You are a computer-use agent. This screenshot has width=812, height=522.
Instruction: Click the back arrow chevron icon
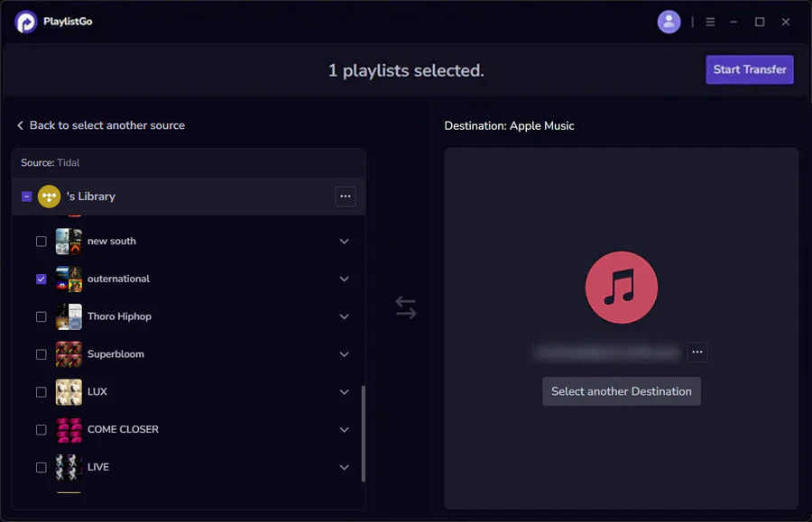tap(20, 125)
